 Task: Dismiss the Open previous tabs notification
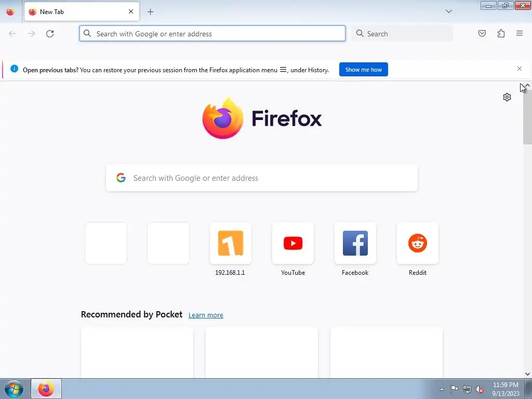[519, 69]
